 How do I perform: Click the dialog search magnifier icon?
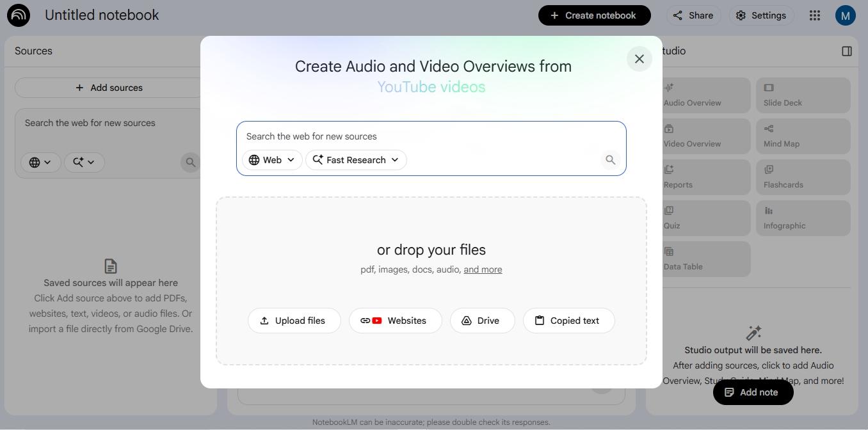click(x=611, y=160)
